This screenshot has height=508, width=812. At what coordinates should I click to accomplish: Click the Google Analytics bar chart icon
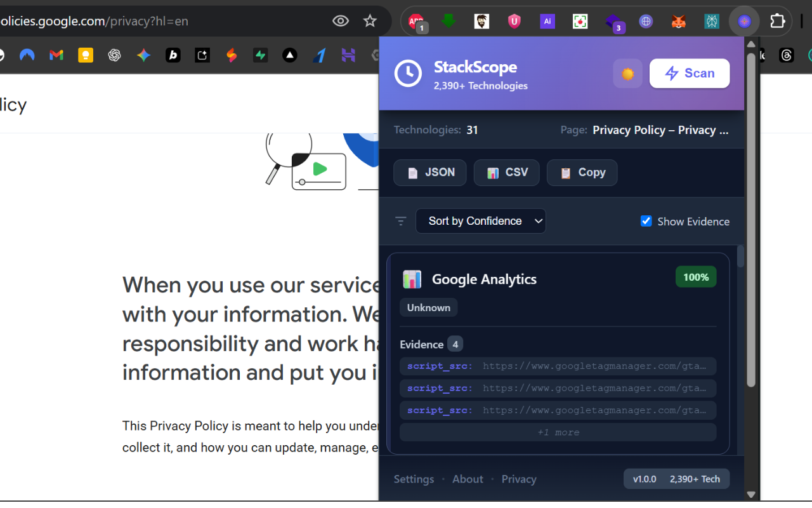click(412, 279)
